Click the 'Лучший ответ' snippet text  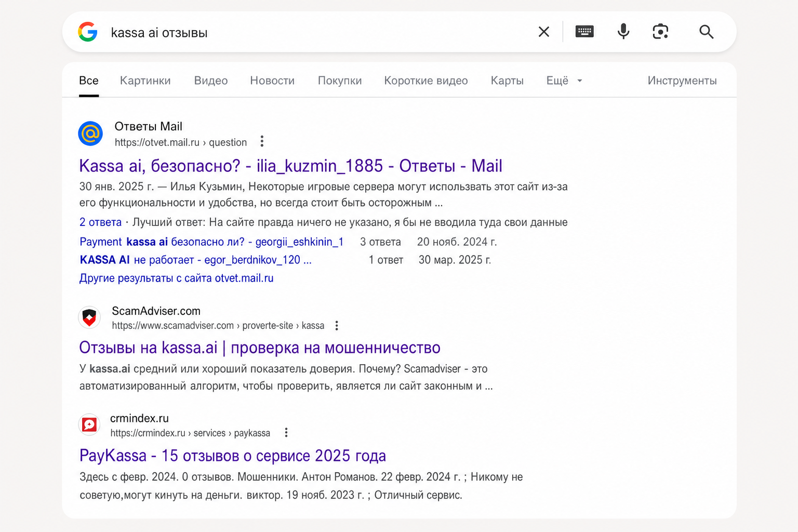350,222
